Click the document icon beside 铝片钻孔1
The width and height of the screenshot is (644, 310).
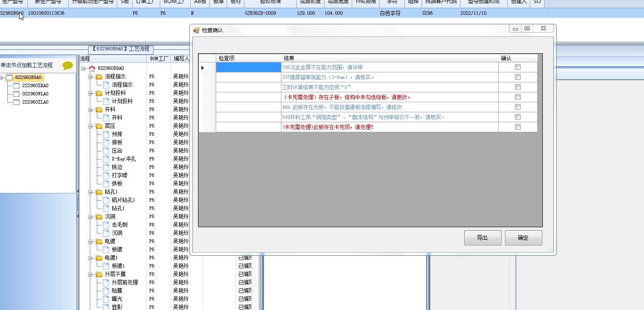(x=106, y=200)
